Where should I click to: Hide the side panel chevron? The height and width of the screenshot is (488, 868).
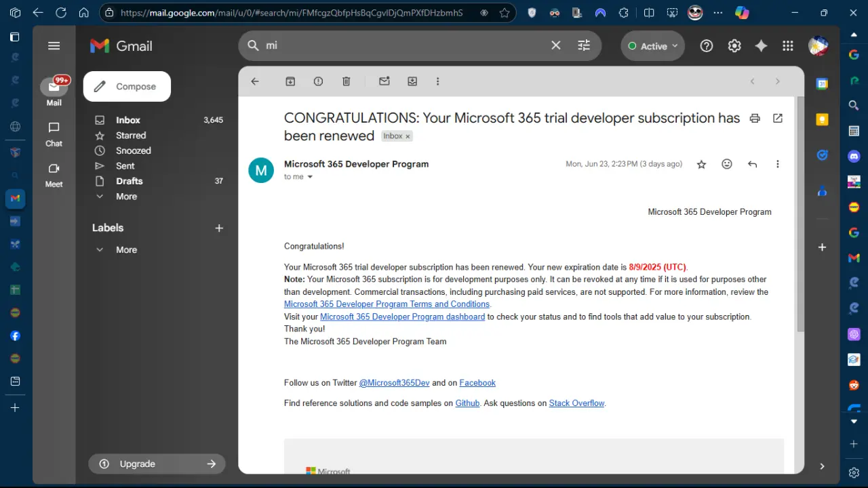(822, 466)
